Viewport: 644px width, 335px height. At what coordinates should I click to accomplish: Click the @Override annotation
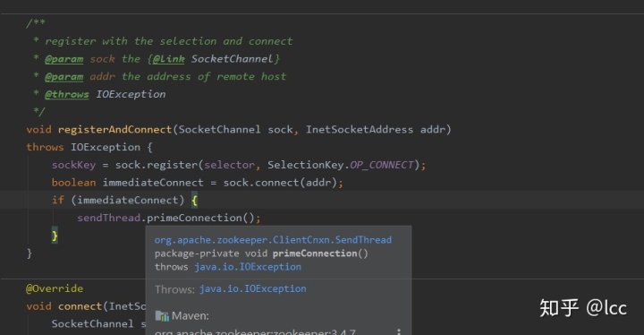coord(55,288)
